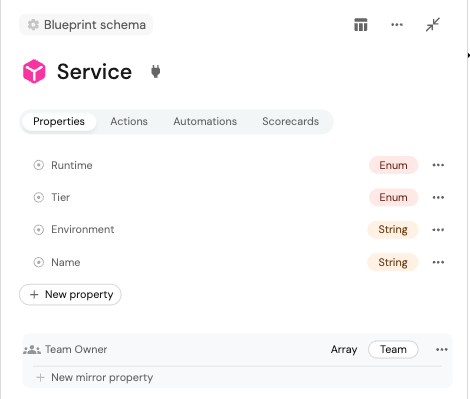Click the pink Service cube icon
Screen dimensions: 470x399
34,71
